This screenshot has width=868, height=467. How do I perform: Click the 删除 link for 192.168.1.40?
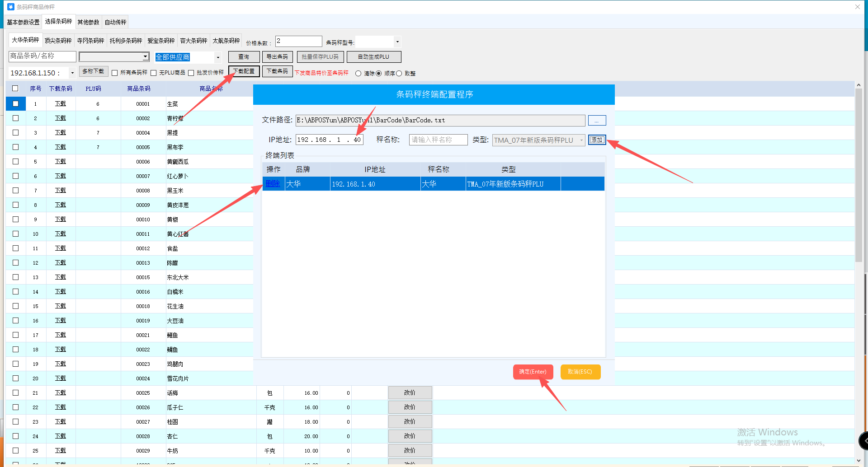click(273, 184)
